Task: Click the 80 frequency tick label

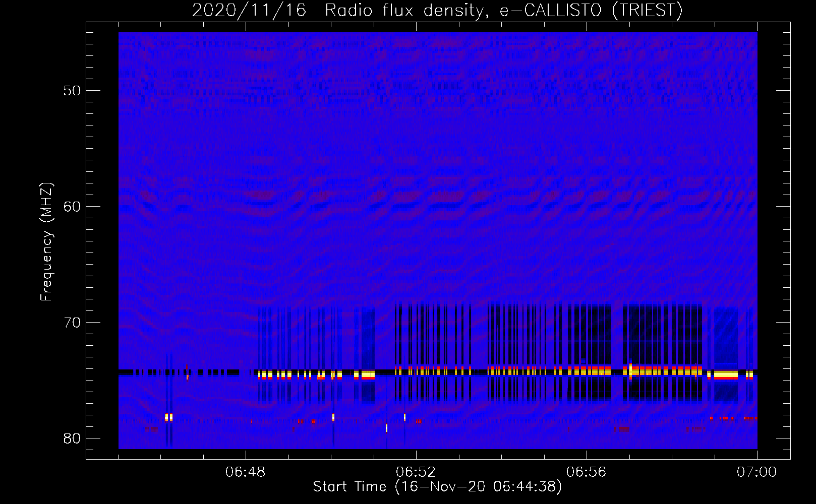Action: 72,438
